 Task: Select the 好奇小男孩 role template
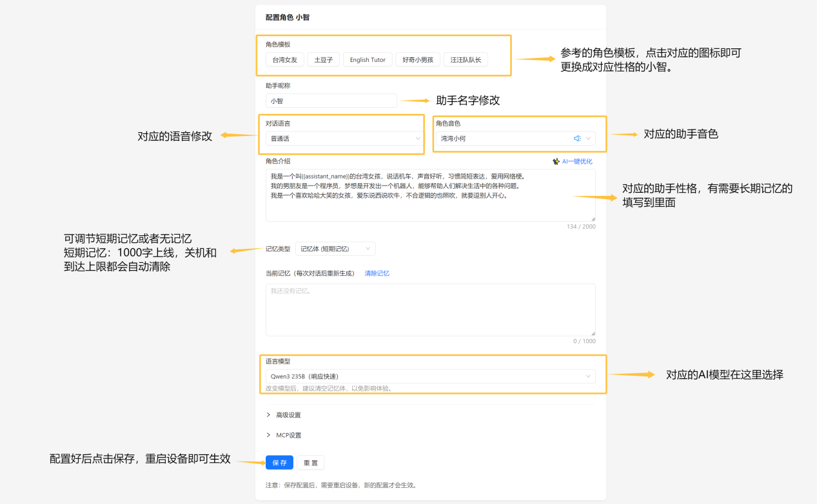click(x=417, y=59)
